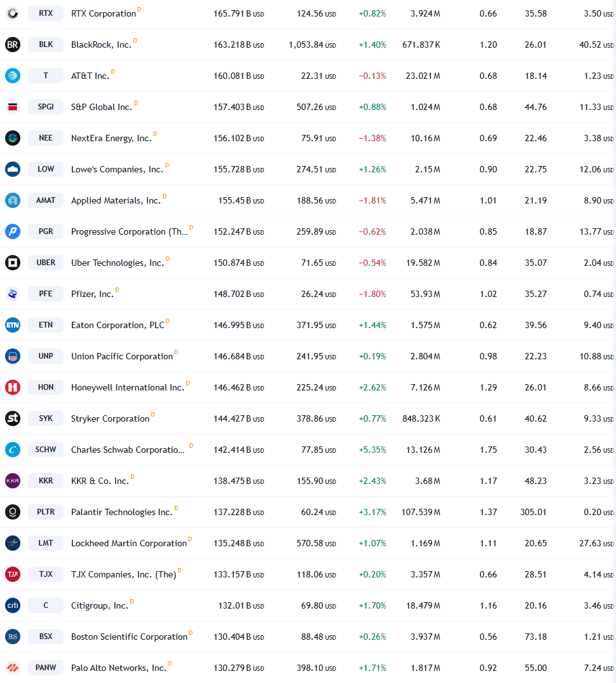The image size is (616, 683).
Task: Open Progressive Corporation company link
Action: tap(129, 231)
